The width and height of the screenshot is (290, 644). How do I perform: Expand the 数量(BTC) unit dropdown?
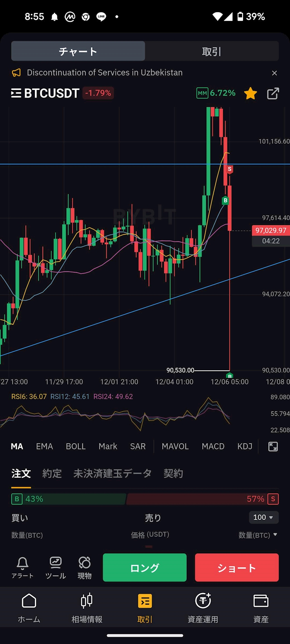tap(258, 535)
